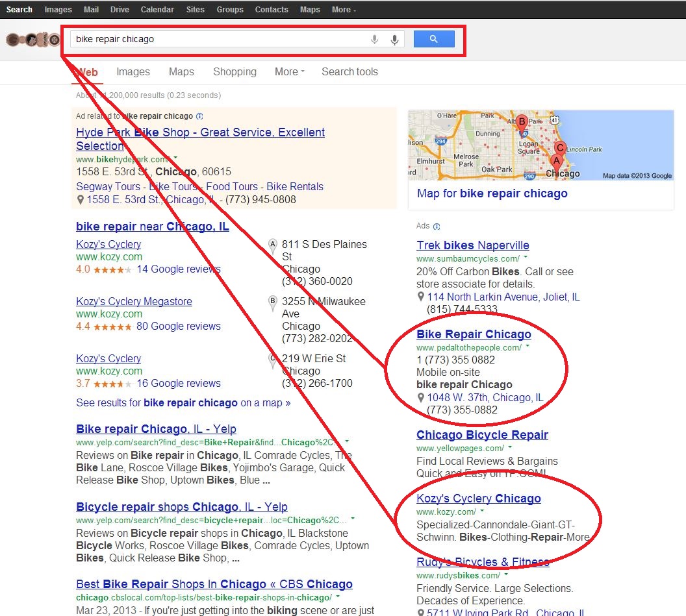Open 'Bicycle repair shops Chicago, IL - Yelp' result

[x=181, y=507]
